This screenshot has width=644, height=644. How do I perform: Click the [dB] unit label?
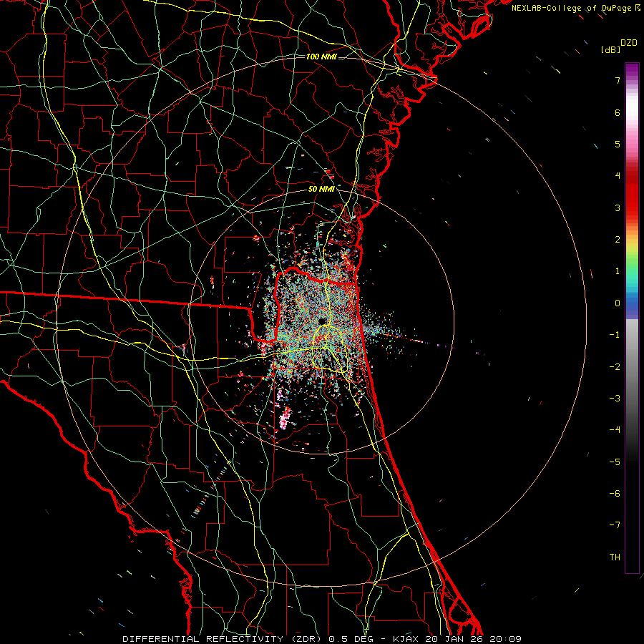[610, 49]
